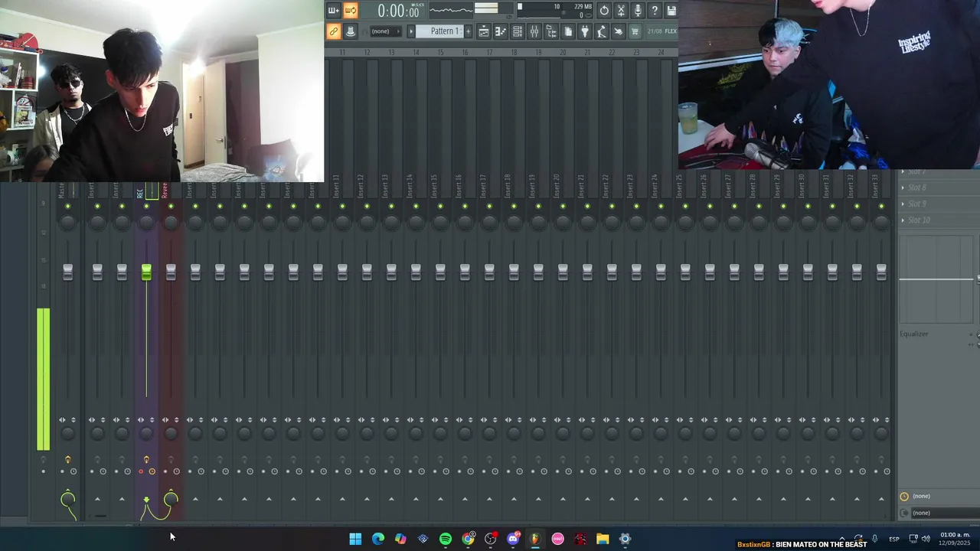This screenshot has width=980, height=551.
Task: Mute the Insert 20 mixer track
Action: [563, 206]
